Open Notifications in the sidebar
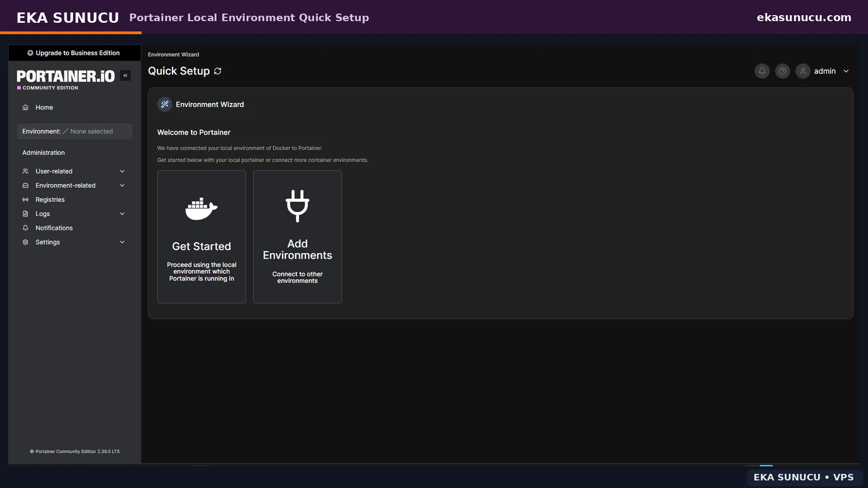 coord(74,228)
